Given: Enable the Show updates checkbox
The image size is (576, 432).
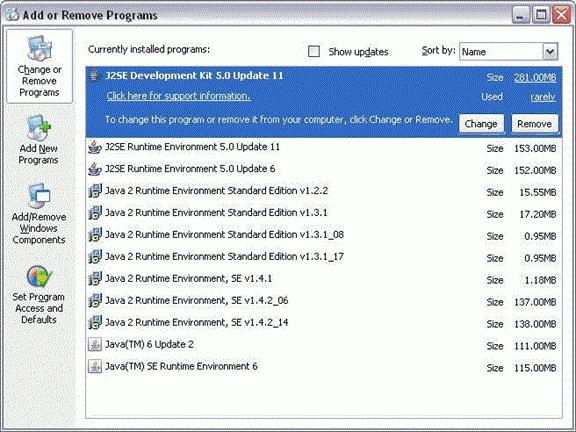Looking at the screenshot, I should point(314,51).
